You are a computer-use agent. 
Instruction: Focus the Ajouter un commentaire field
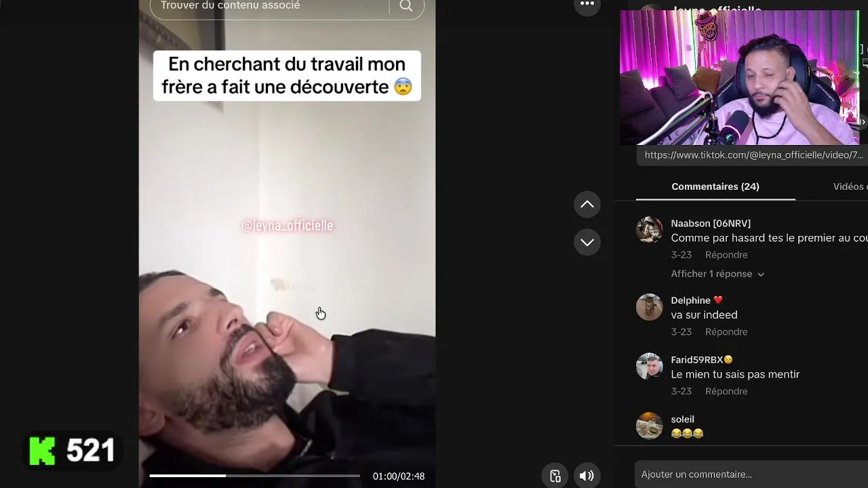[751, 474]
